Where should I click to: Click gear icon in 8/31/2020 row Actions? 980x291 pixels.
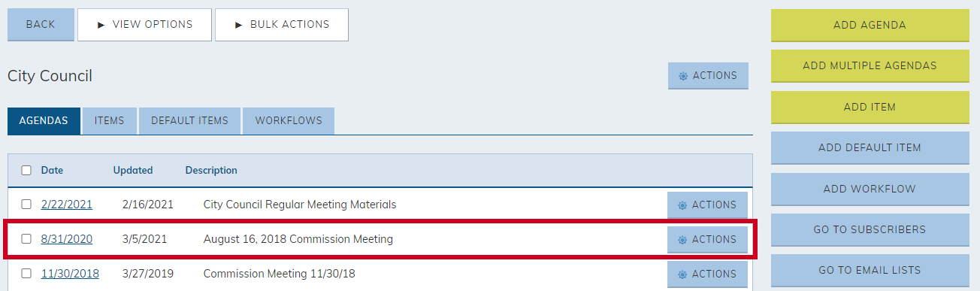point(682,240)
